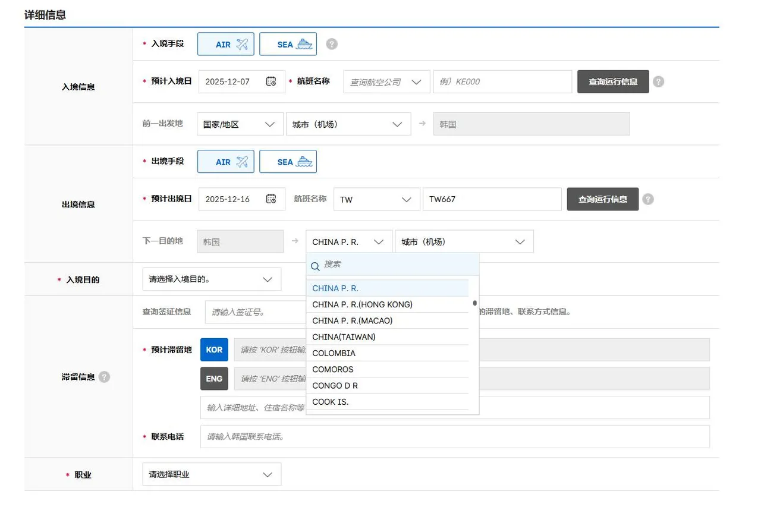Open the 查询航空公司 airline dropdown
This screenshot has height=532, width=761.
(386, 81)
